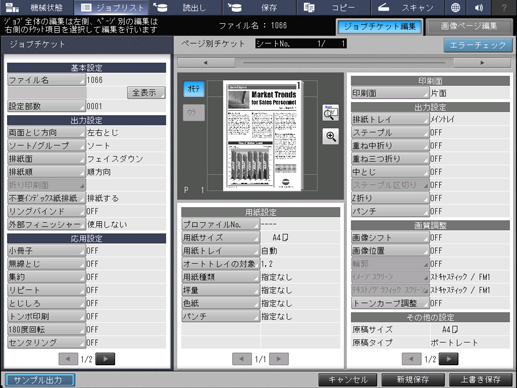
Task: Open the ジョブリスト tab
Action: tap(111, 8)
